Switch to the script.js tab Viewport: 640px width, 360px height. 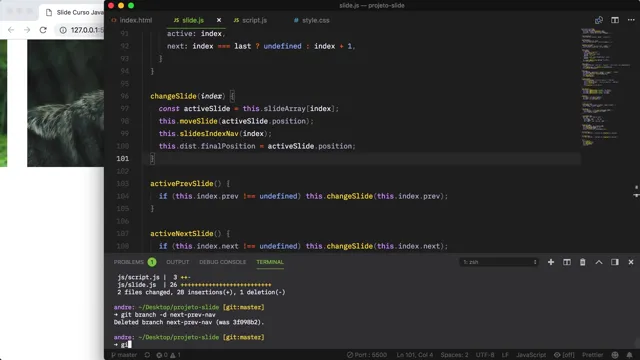click(250, 20)
